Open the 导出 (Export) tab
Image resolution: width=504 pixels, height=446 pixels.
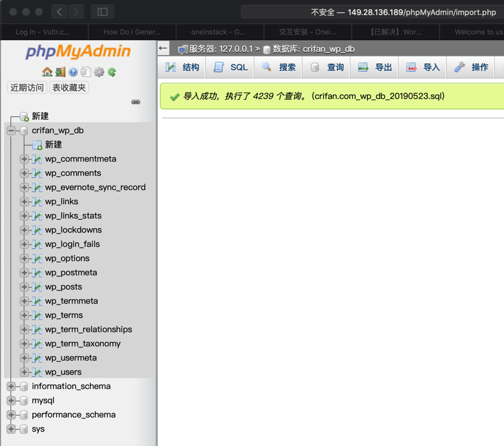(x=374, y=67)
